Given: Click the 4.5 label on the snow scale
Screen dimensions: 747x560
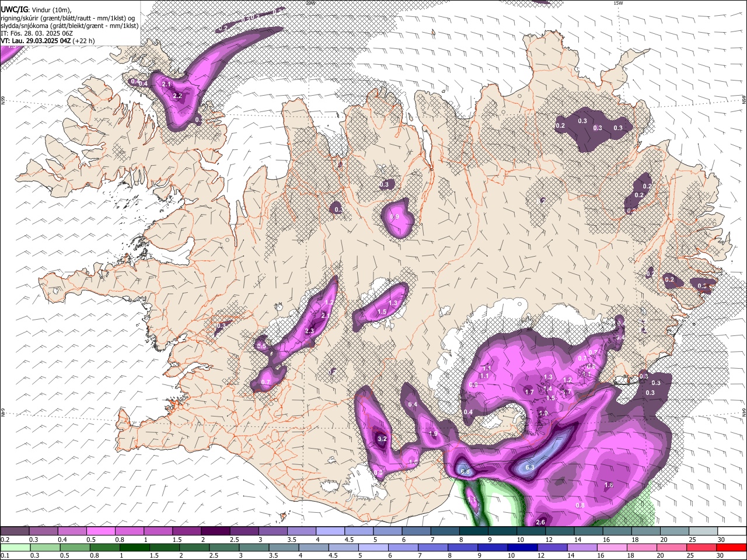Looking at the screenshot, I should tap(349, 540).
